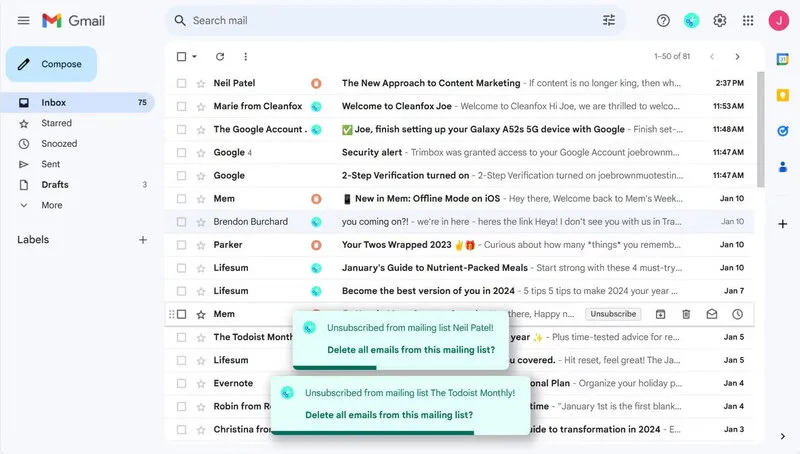Open the select dropdown arrow beside checkbox
The width and height of the screenshot is (800, 454).
194,57
